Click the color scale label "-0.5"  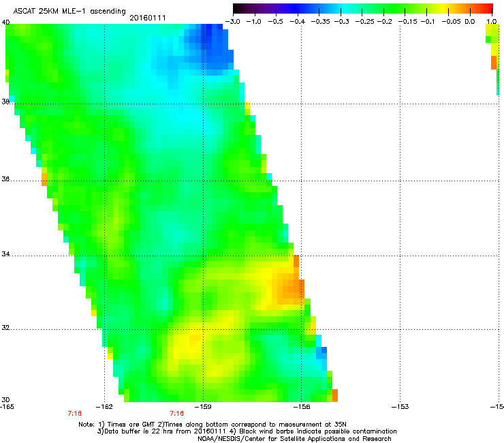(275, 22)
